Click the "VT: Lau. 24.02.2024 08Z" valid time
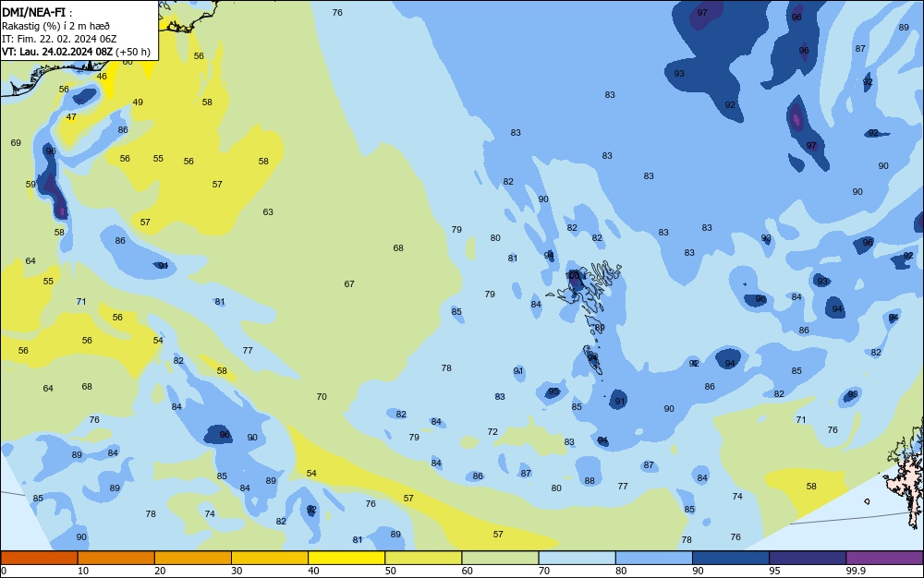Viewport: 924px width, 578px height. [x=57, y=52]
